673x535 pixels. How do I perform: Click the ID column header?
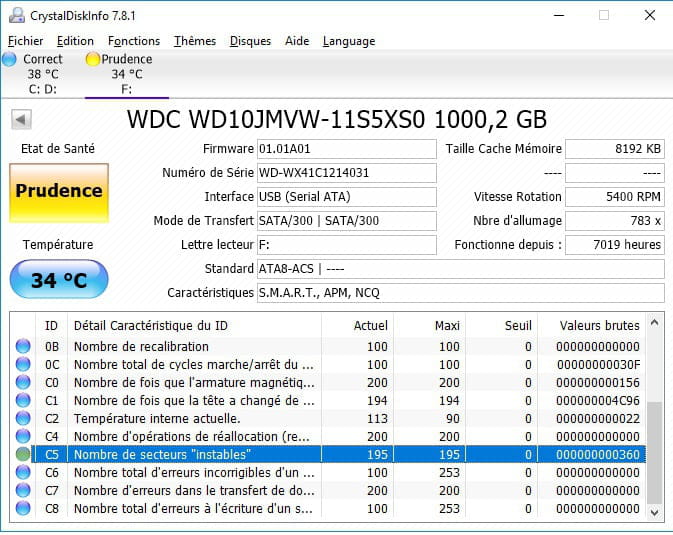[x=51, y=325]
